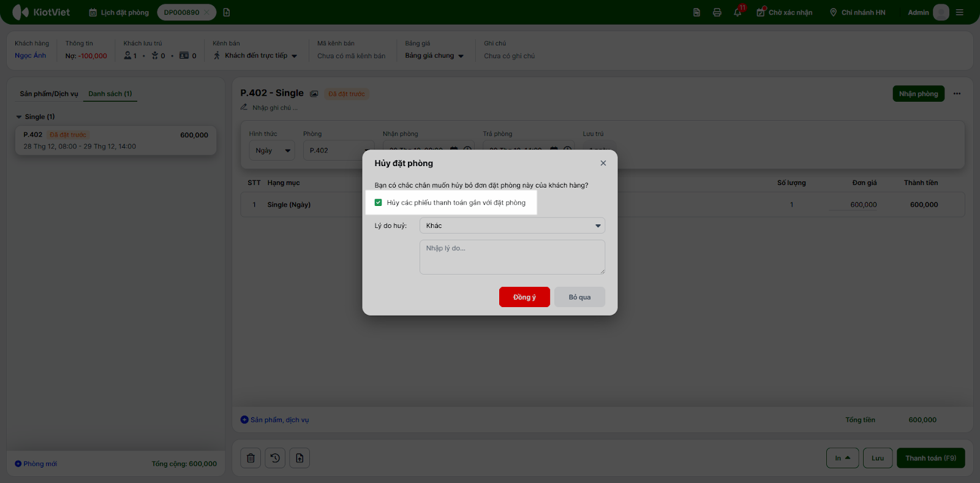Click the adult guest count icon

127,56
